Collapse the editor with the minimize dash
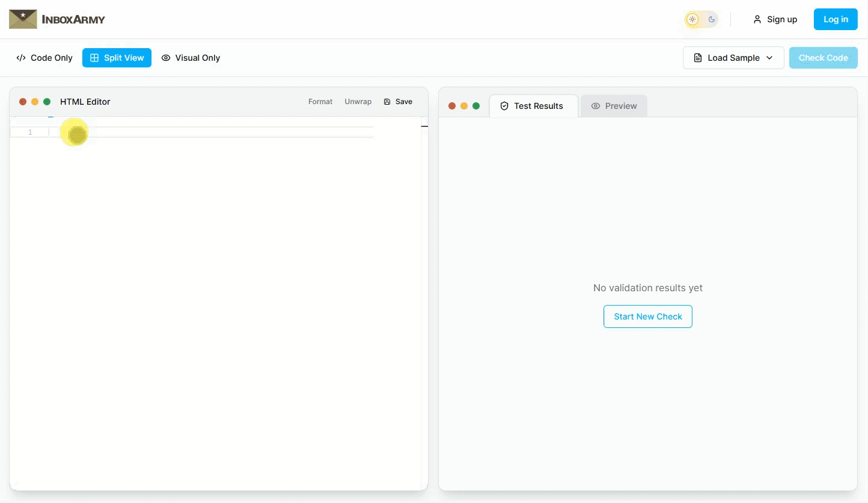 (424, 127)
